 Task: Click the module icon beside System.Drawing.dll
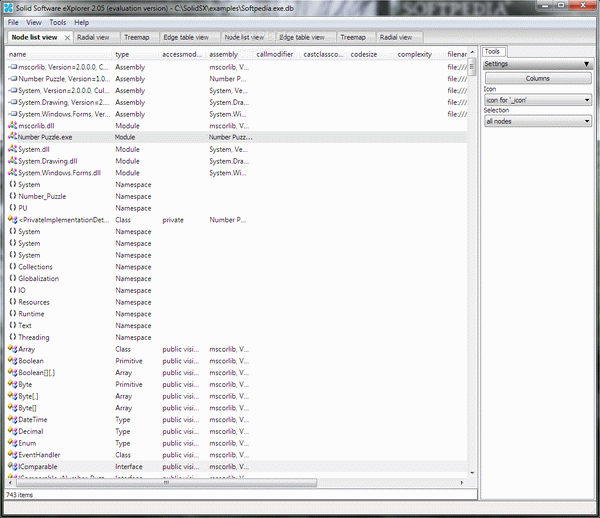tap(13, 161)
